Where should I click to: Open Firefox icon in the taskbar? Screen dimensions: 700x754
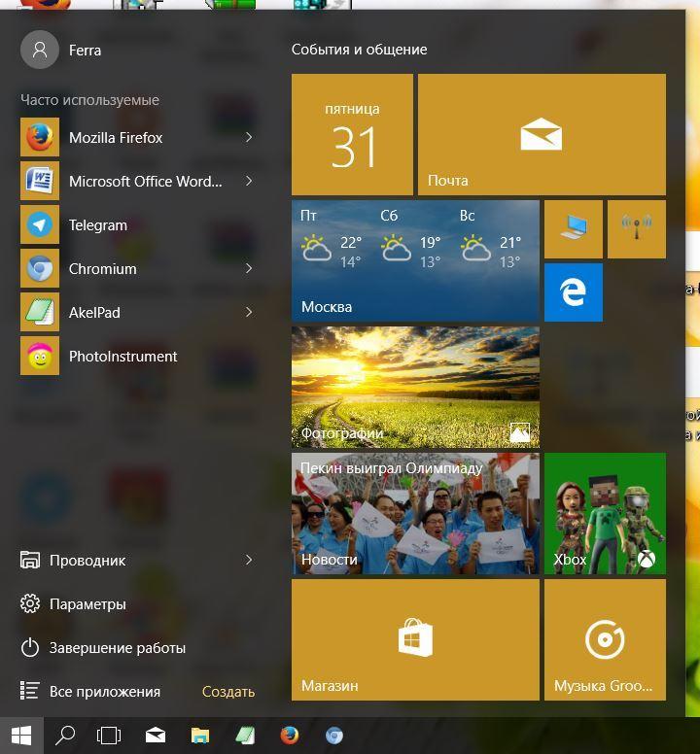tap(290, 736)
